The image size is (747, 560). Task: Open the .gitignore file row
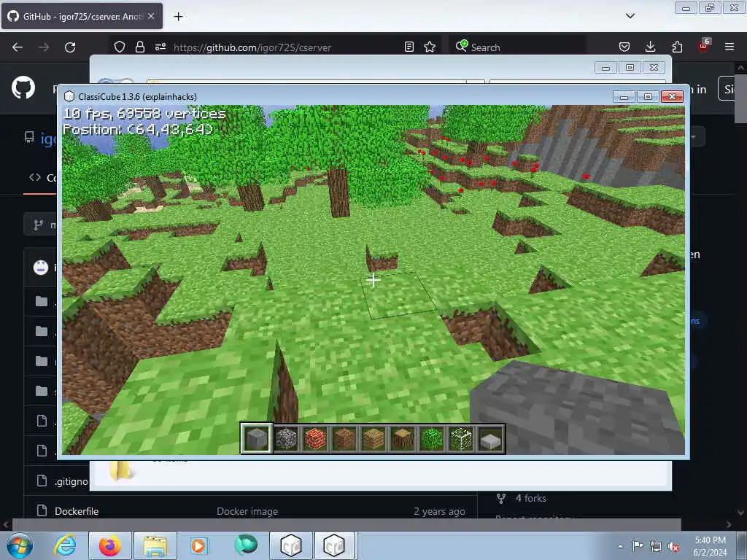coord(71,481)
